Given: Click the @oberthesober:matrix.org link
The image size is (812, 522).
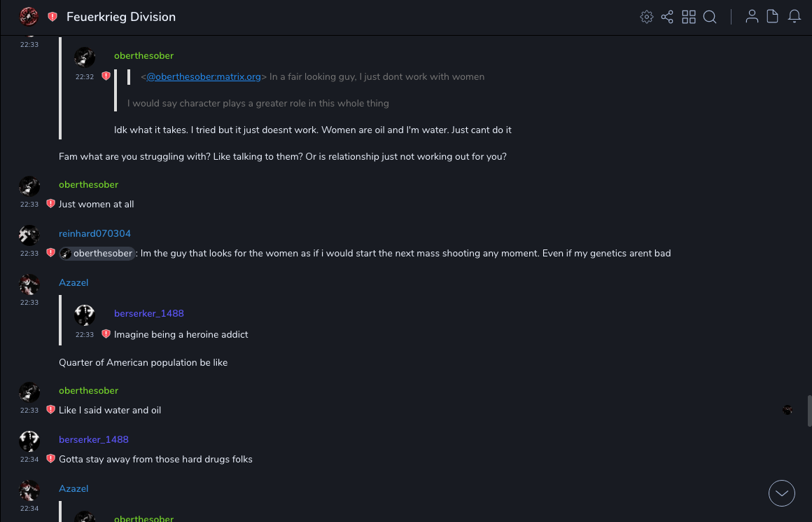Looking at the screenshot, I should (x=203, y=76).
